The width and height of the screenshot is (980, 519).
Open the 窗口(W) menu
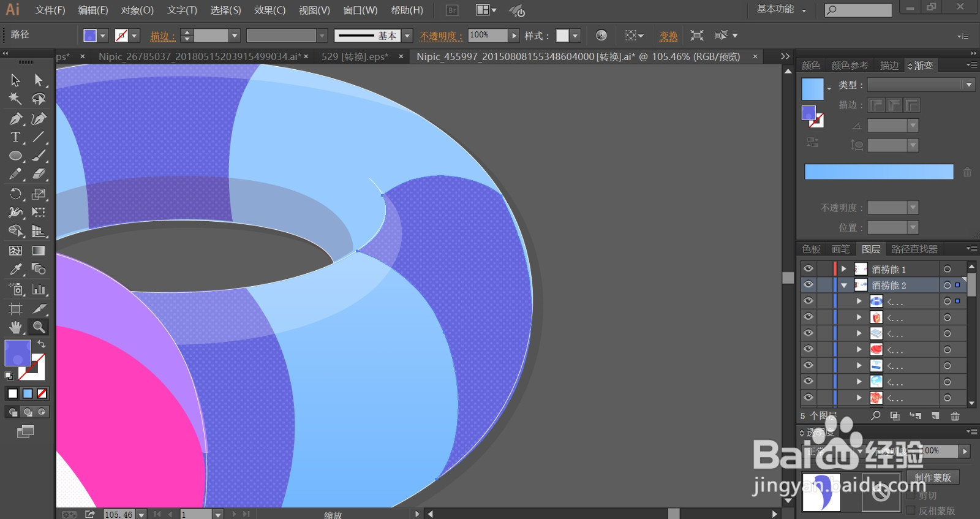click(x=361, y=10)
